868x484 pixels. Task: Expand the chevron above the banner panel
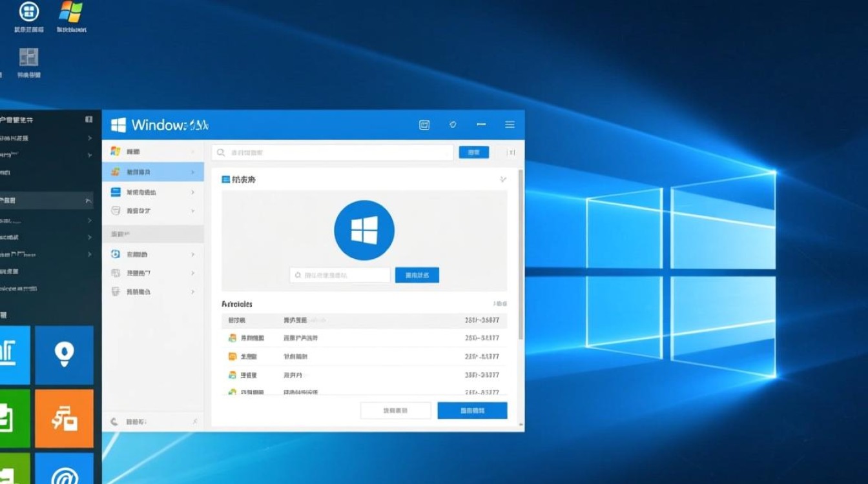(503, 180)
